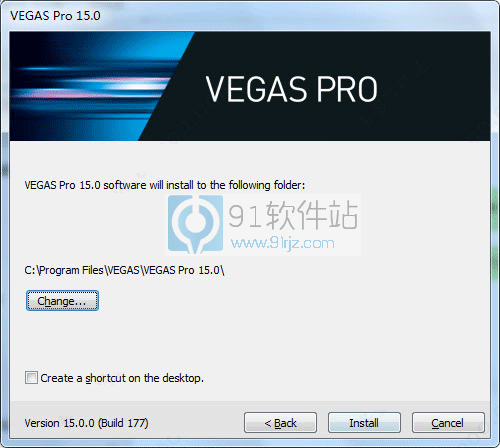Click the Build 177 text
The height and width of the screenshot is (448, 500).
point(123,423)
